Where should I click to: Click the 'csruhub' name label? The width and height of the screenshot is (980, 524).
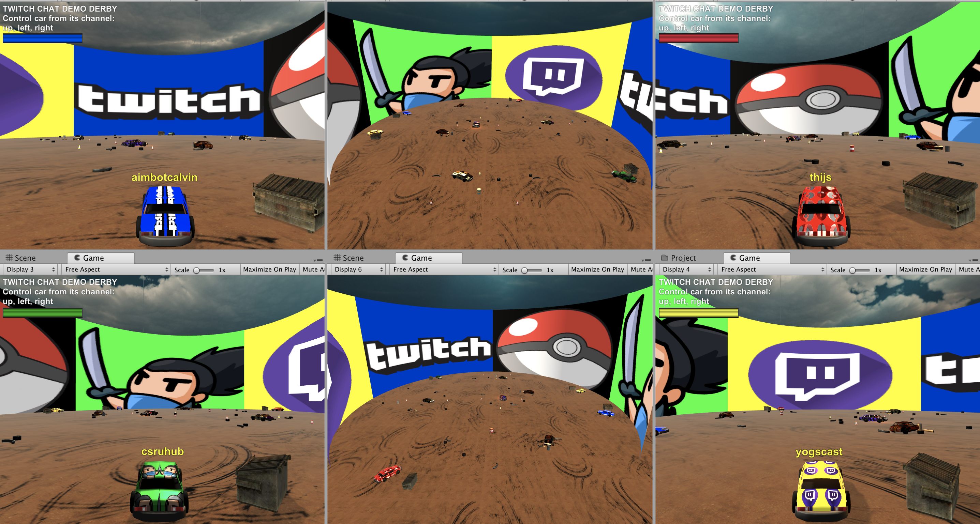pos(162,451)
